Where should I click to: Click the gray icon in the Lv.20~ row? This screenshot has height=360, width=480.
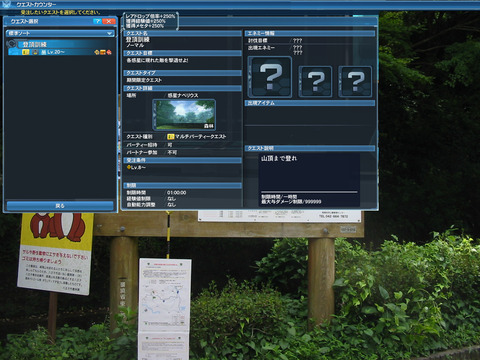35,52
